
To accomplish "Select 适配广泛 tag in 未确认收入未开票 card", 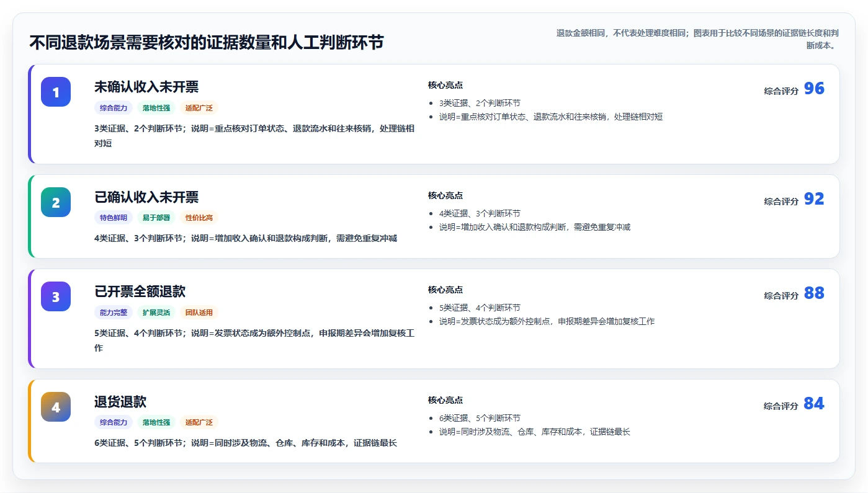I will pyautogui.click(x=199, y=108).
